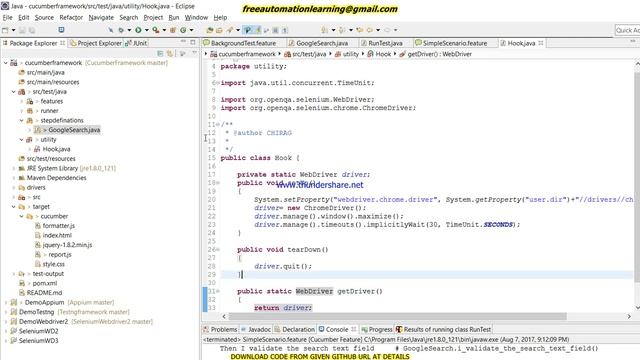Open the Navigate menu
Viewport: 640px width, 360px height.
(x=101, y=18)
